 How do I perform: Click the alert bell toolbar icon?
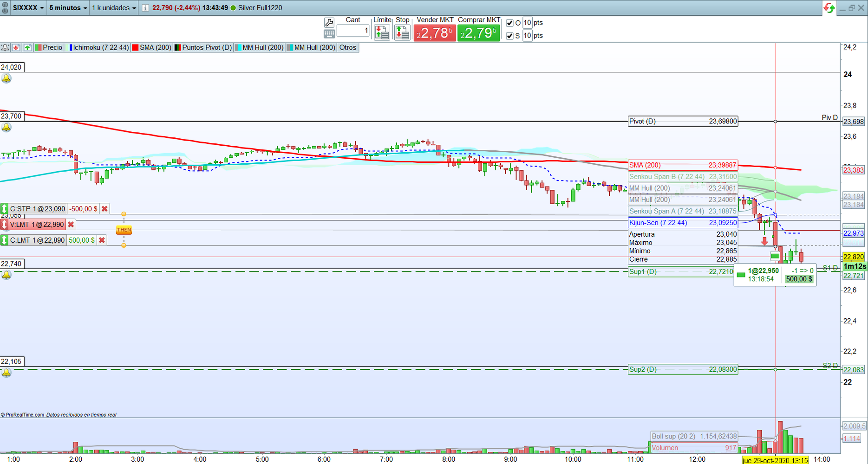tap(5, 47)
